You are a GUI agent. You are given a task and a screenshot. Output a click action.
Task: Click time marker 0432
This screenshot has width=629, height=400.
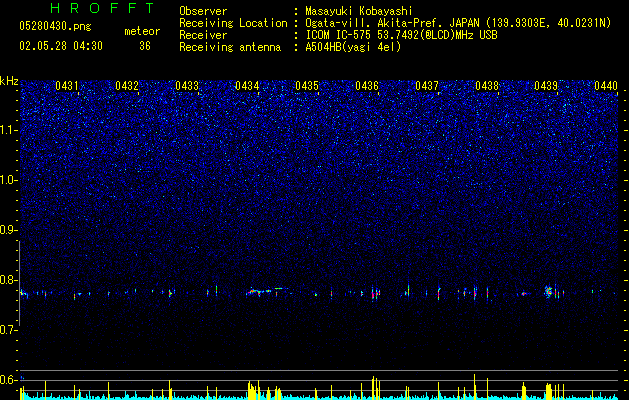click(x=127, y=85)
